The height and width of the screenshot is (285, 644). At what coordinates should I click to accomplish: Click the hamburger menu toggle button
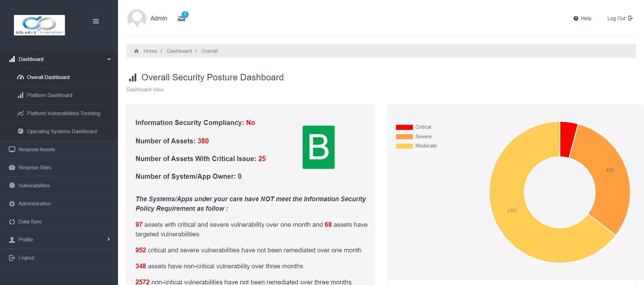click(x=96, y=21)
